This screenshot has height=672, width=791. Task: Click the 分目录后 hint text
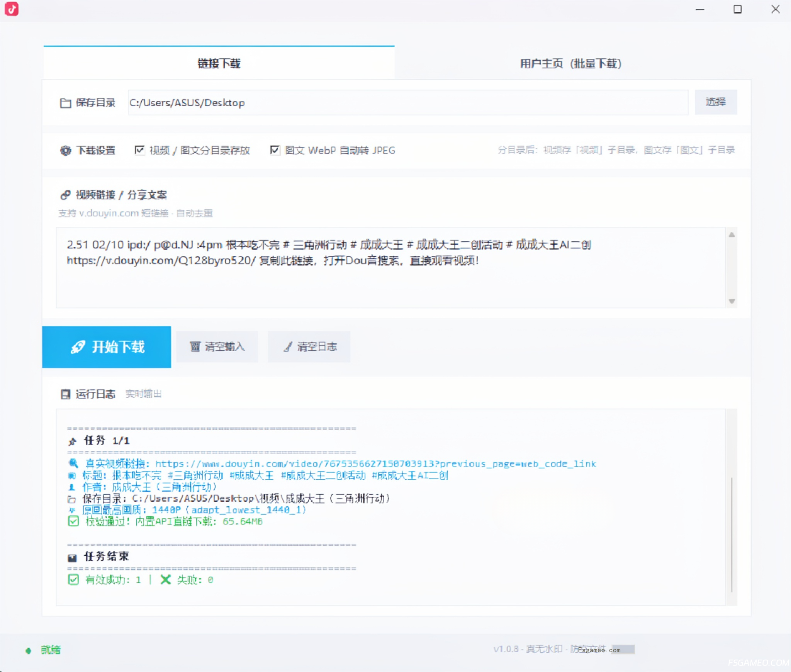616,150
